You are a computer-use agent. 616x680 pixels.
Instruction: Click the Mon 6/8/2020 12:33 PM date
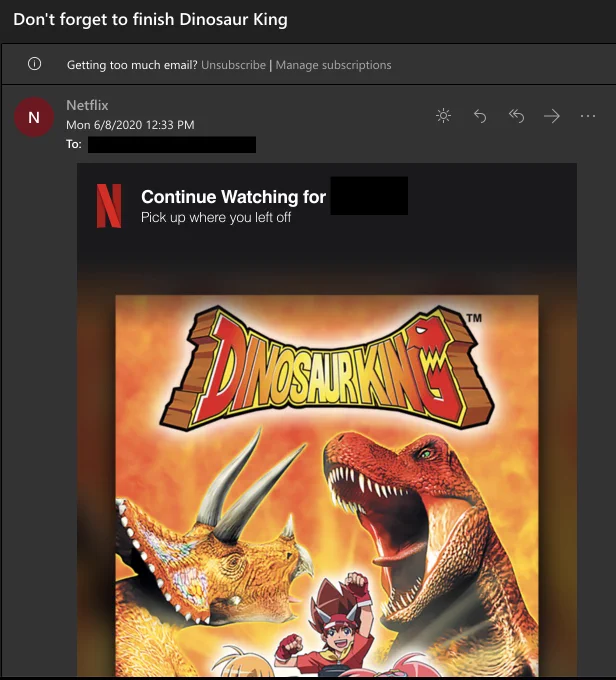coord(130,125)
